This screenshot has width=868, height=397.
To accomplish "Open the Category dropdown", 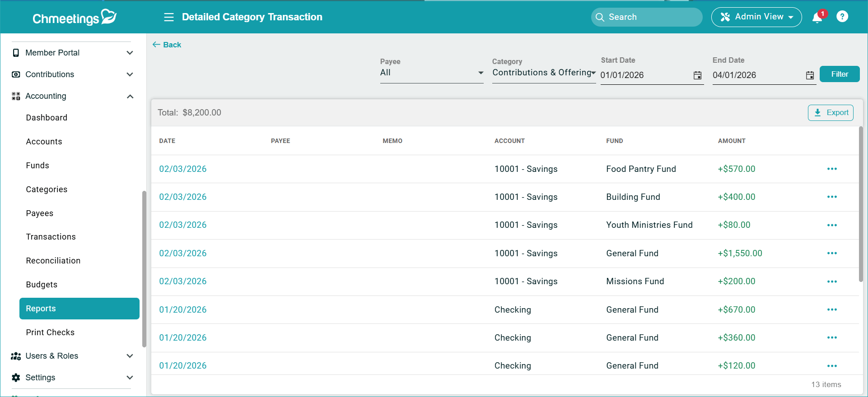I will (544, 73).
